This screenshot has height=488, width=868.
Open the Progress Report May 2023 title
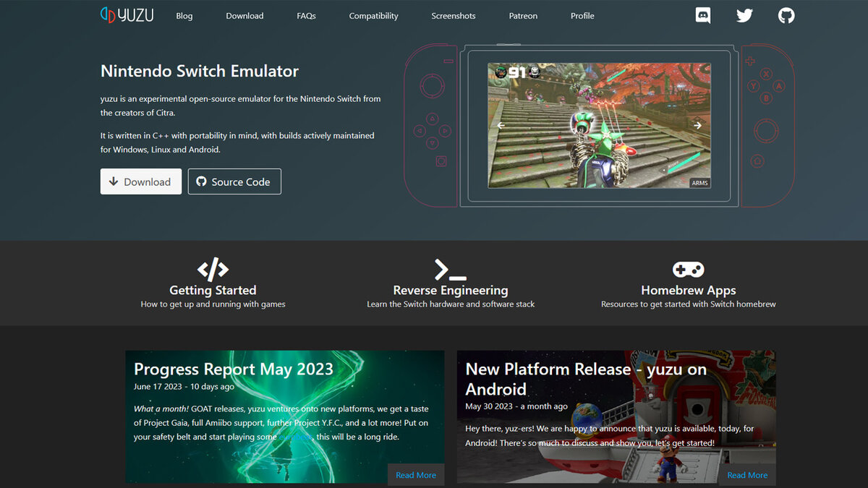[234, 369]
